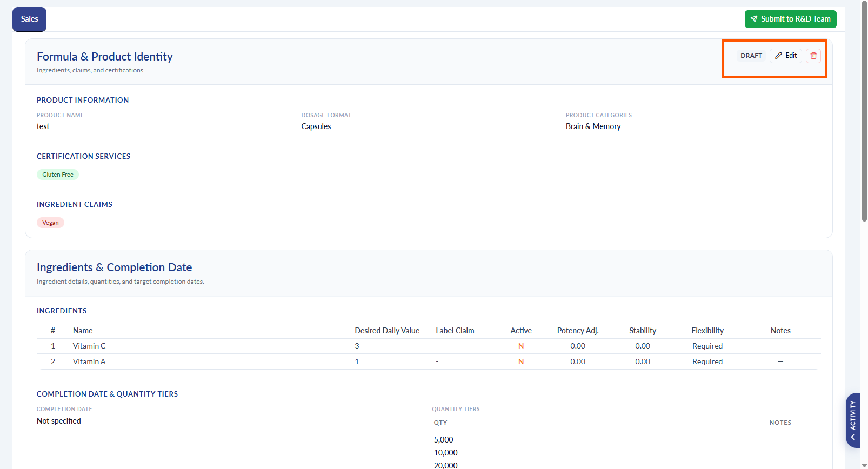Image resolution: width=868 pixels, height=469 pixels.
Task: Expand the Activity side panel
Action: point(853,420)
